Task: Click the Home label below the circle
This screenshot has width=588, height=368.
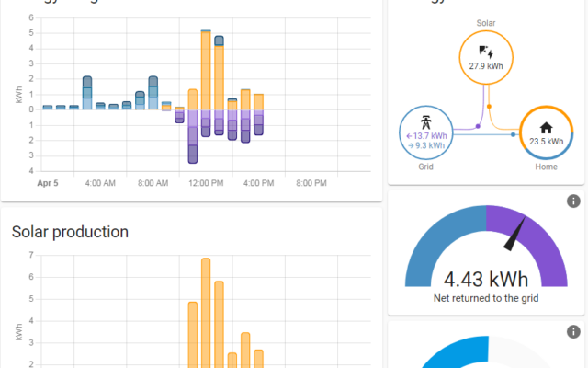Action: click(x=546, y=167)
